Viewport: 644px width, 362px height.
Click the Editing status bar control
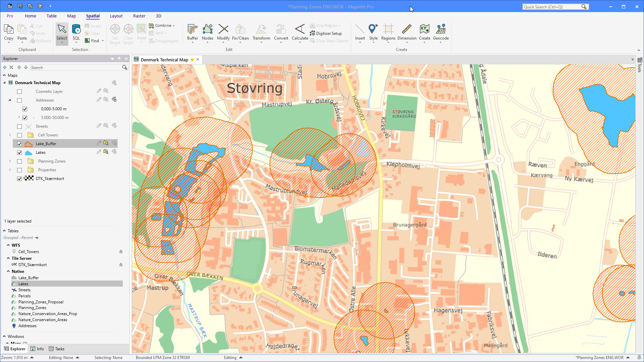pyautogui.click(x=233, y=358)
